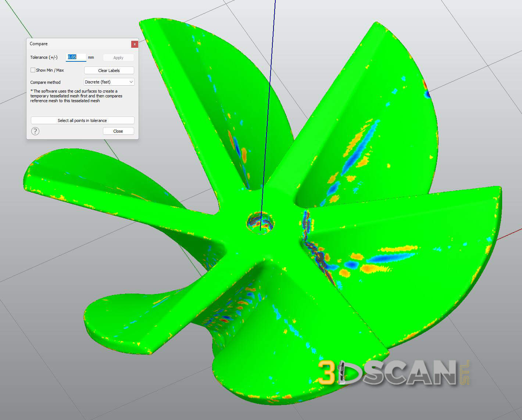Open the Compare method dropdown

pos(109,82)
